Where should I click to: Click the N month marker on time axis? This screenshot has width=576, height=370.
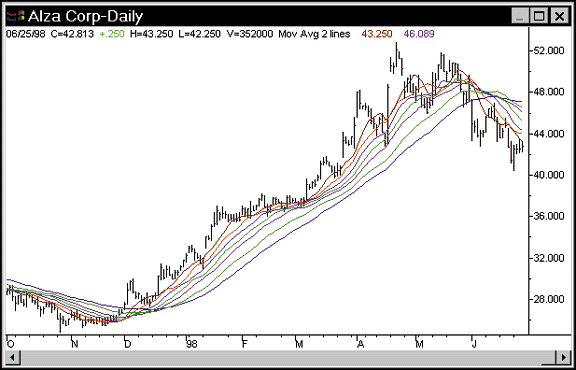click(74, 344)
